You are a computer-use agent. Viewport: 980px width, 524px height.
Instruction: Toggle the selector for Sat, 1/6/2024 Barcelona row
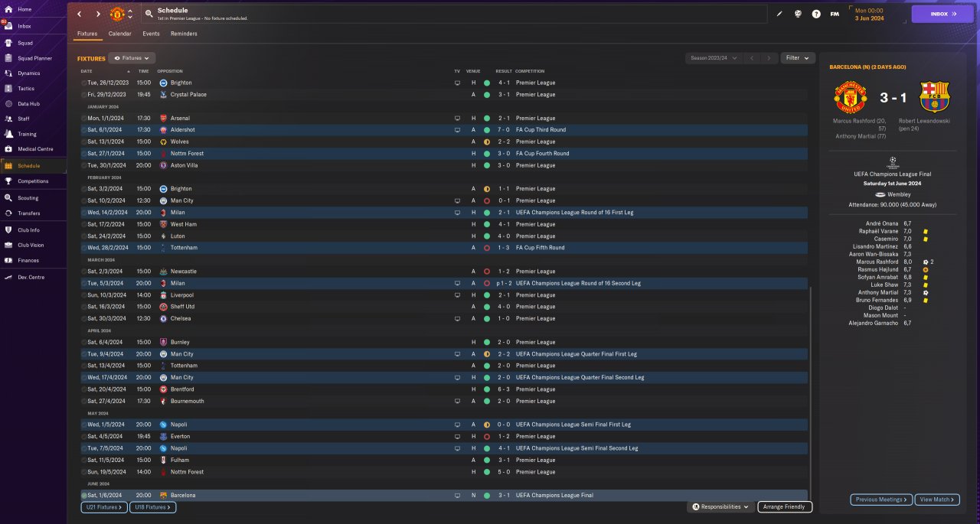coord(84,496)
